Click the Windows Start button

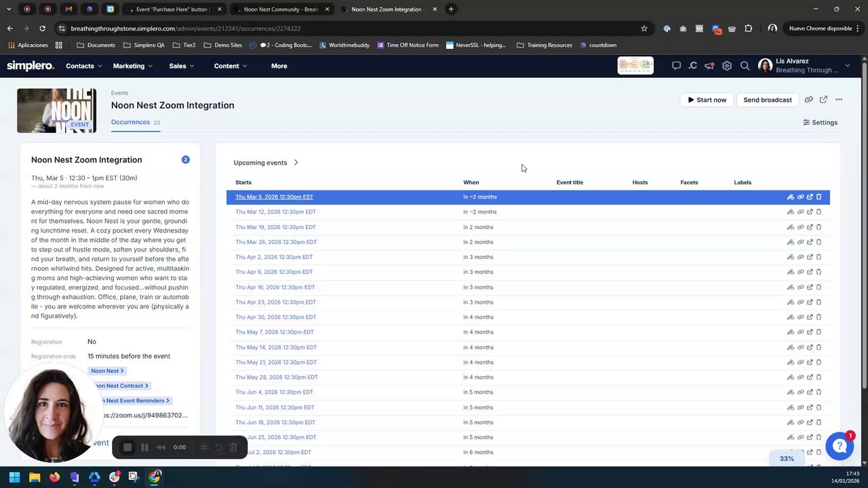(x=14, y=477)
